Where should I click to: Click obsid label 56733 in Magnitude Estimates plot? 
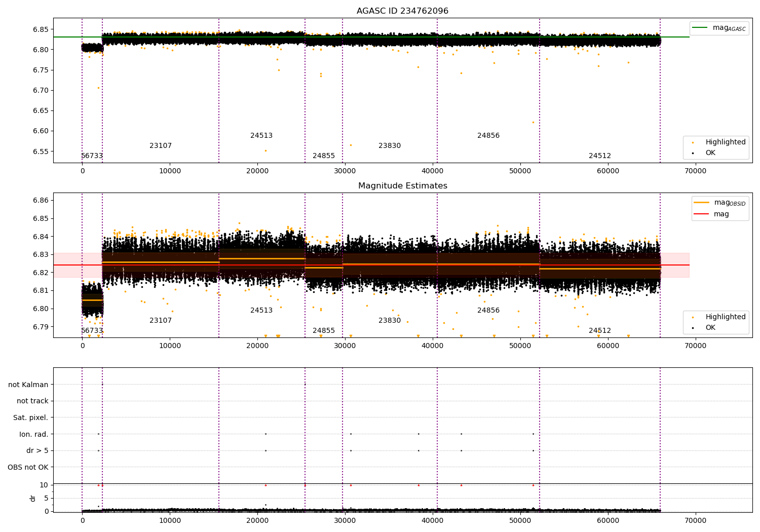pos(92,331)
